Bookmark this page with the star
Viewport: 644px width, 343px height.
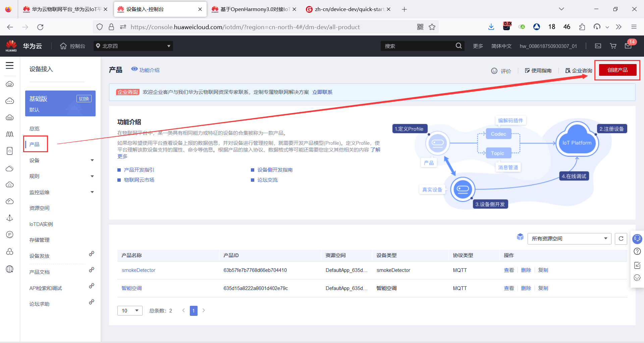pyautogui.click(x=432, y=27)
